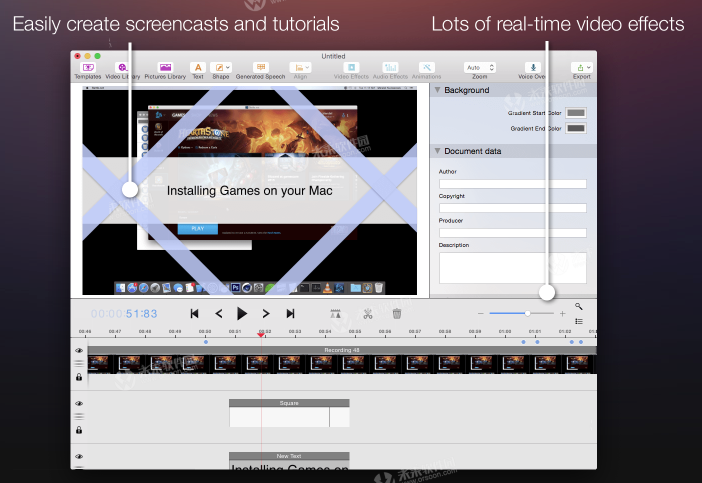Open the Align dropdown arrow
The image size is (702, 483).
[308, 68]
